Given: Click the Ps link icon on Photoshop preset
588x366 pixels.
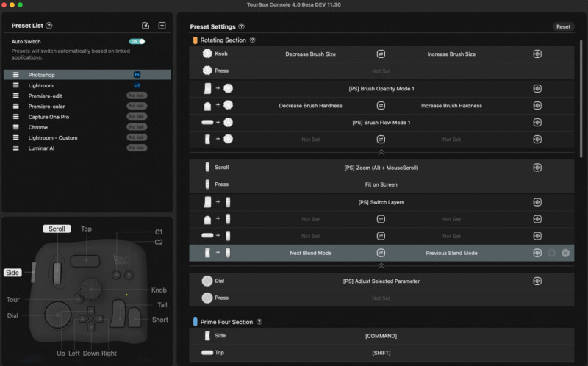Looking at the screenshot, I should tap(137, 75).
